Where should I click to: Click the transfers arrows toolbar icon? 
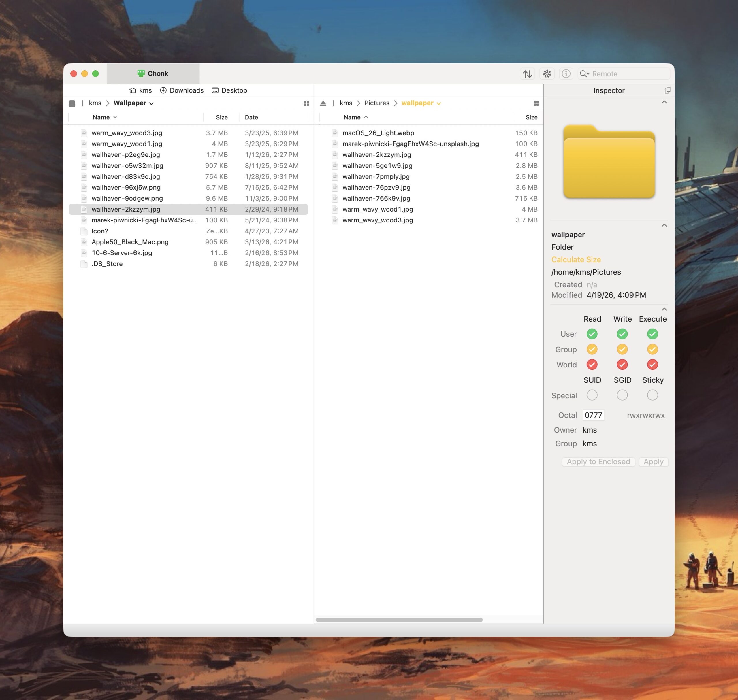coord(527,74)
